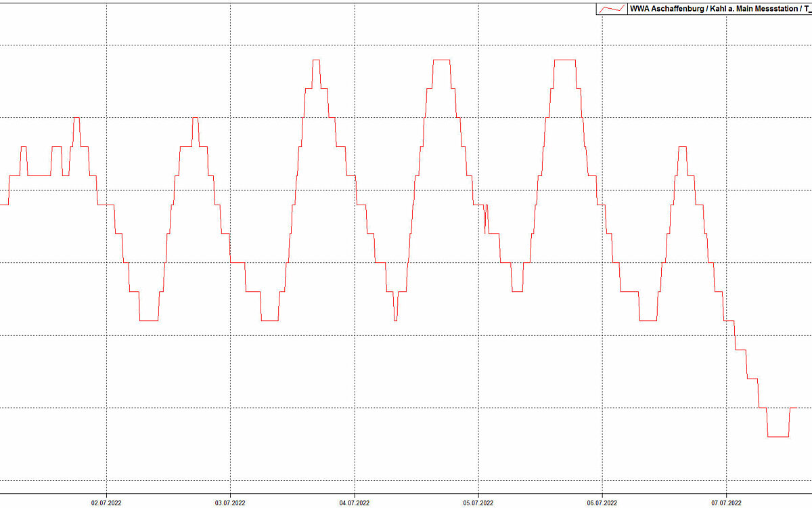Click the trough plateau just after 02.07.2022
The width and height of the screenshot is (812, 508).
pyautogui.click(x=149, y=320)
